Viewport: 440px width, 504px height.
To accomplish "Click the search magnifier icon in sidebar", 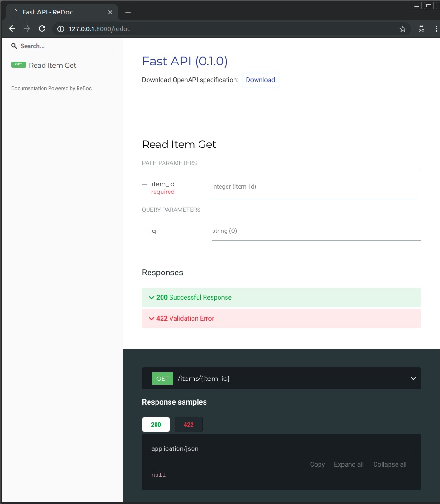I will [x=14, y=46].
